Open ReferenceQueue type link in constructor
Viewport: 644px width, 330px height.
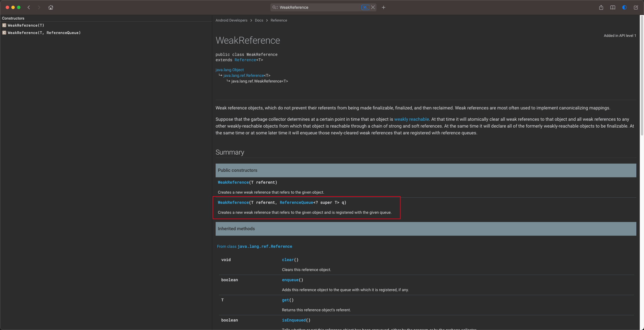pyautogui.click(x=296, y=202)
